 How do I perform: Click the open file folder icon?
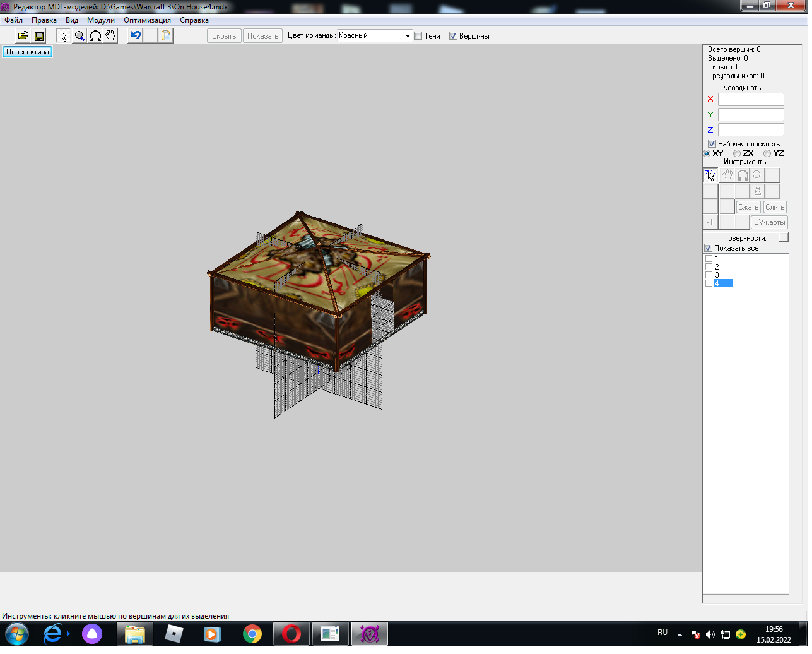pyautogui.click(x=23, y=36)
